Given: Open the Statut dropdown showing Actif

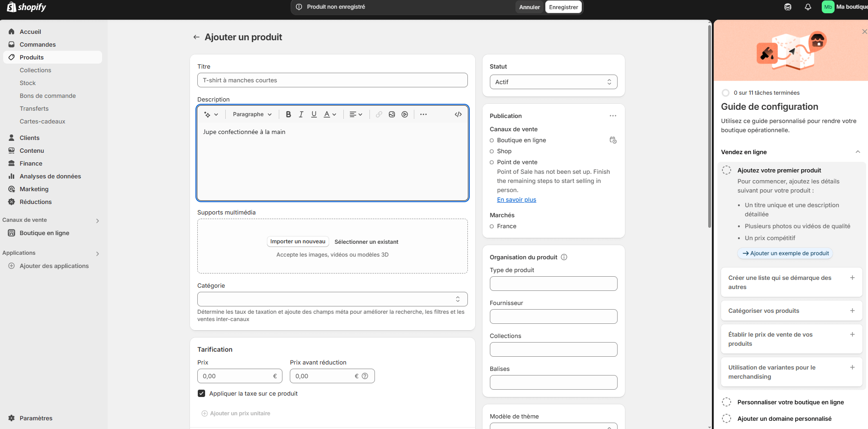Looking at the screenshot, I should click(x=553, y=82).
